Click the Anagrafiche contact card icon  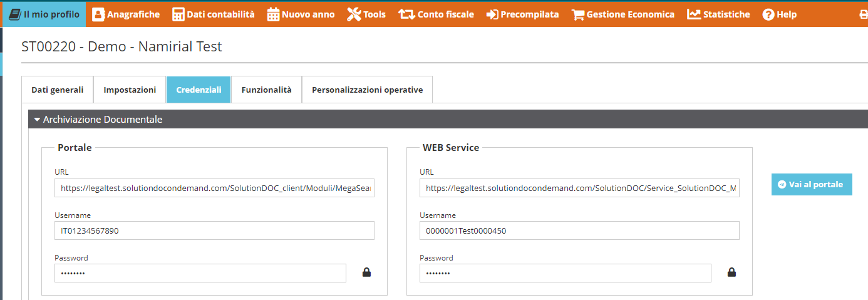(98, 14)
